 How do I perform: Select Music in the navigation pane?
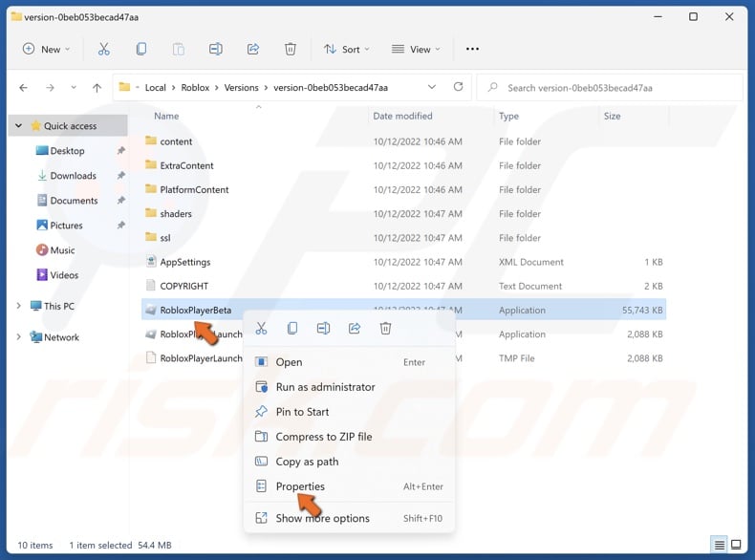click(x=62, y=250)
